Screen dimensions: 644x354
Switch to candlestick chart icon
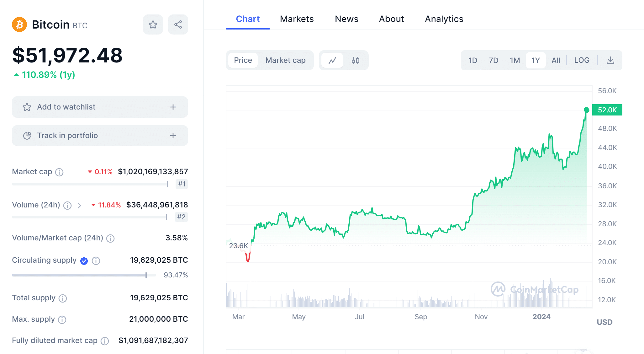tap(355, 60)
